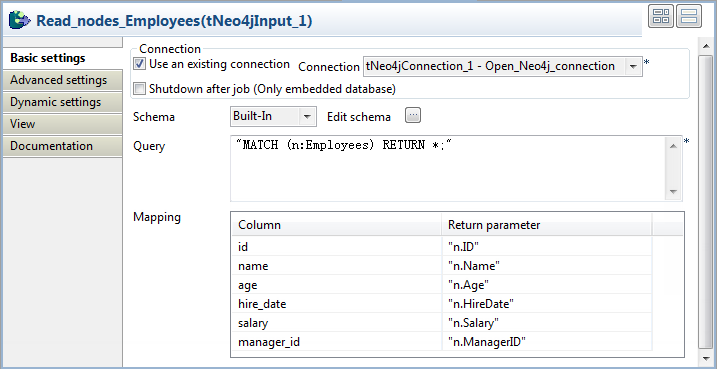Click the Read_nodes_Employees component title
This screenshot has height=369, width=717.
point(174,21)
